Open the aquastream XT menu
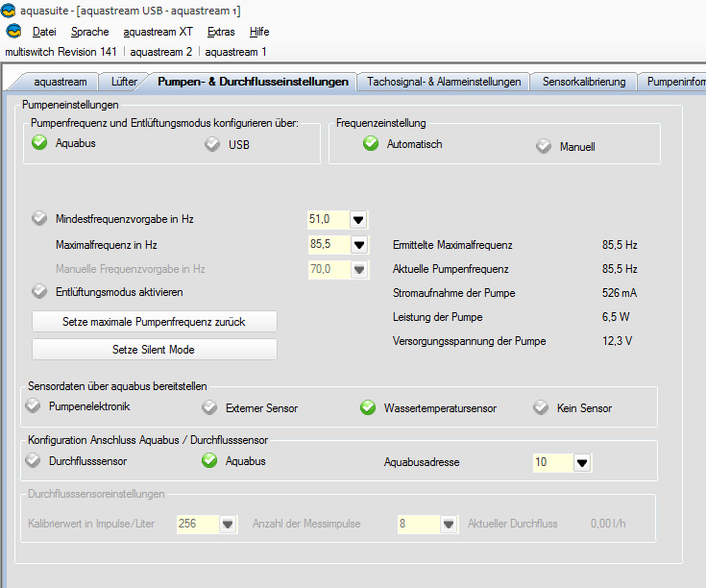 (158, 32)
